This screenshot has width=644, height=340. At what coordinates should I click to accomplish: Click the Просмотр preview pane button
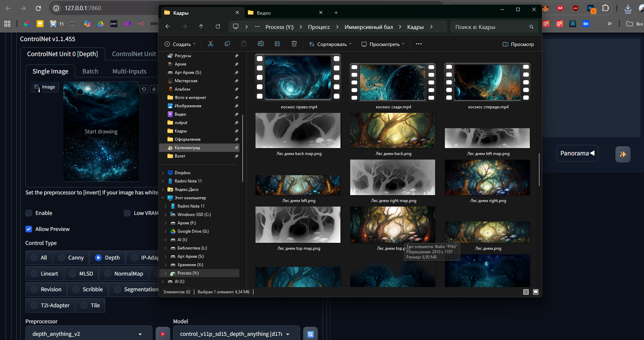[x=518, y=44]
